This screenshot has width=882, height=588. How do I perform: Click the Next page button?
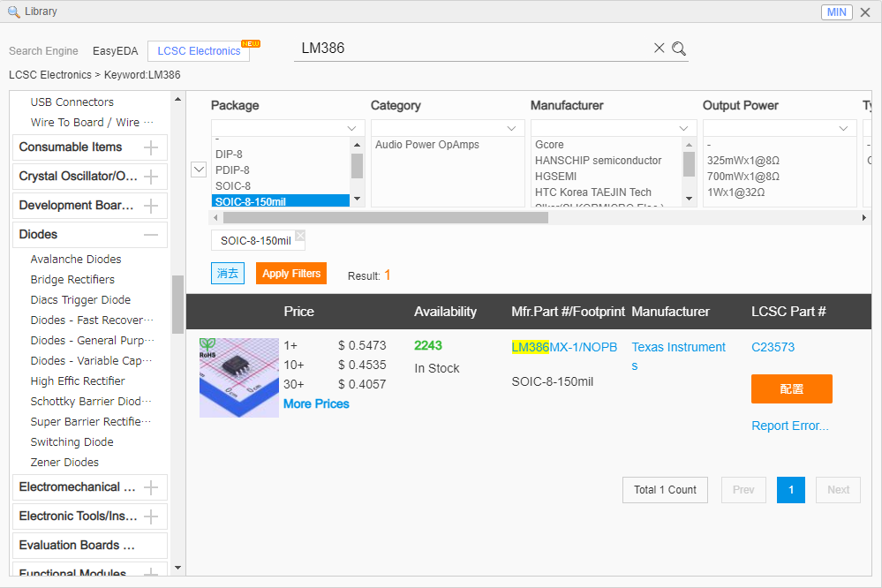click(838, 490)
